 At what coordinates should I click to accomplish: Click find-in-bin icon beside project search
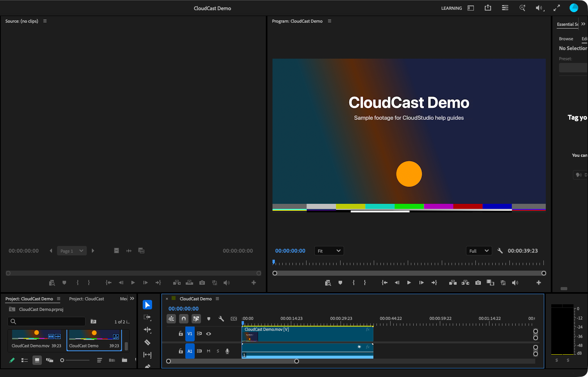point(93,321)
